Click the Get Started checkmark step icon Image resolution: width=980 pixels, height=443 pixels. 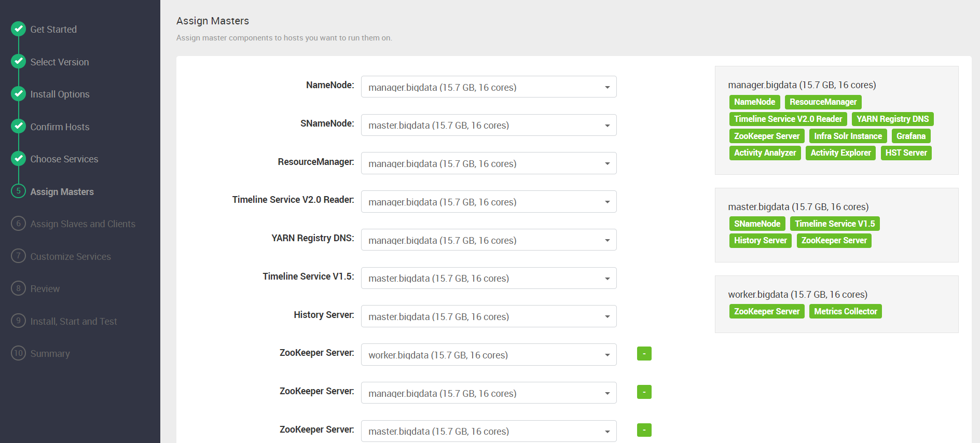click(19, 29)
